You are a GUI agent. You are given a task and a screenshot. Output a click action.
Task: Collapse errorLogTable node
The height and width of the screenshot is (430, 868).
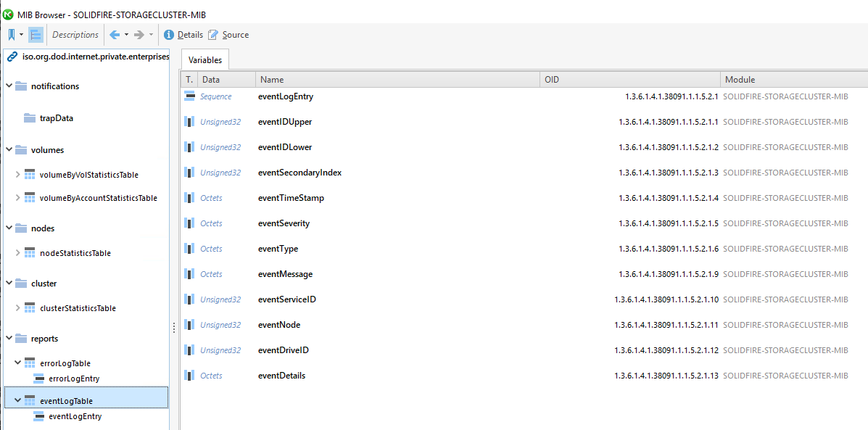click(18, 363)
